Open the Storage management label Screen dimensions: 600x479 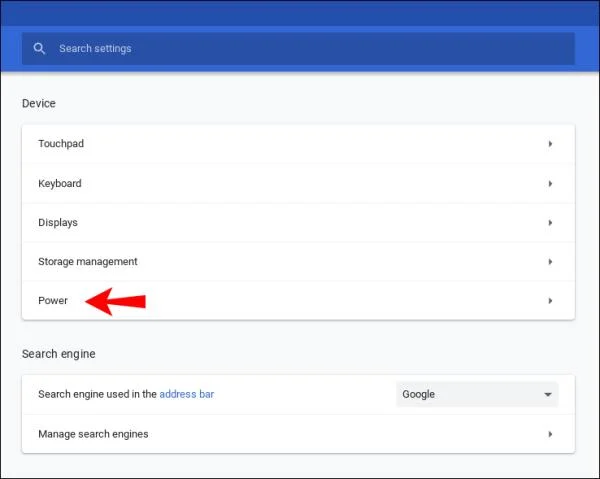(x=88, y=262)
